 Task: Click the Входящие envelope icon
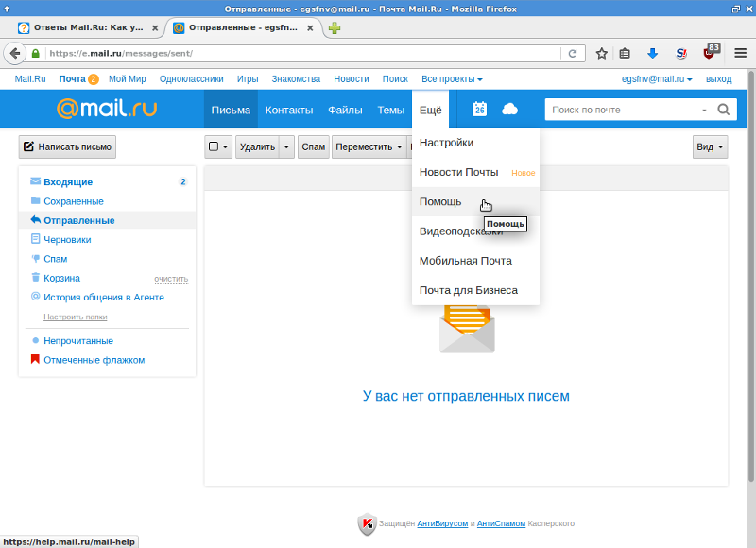[35, 181]
